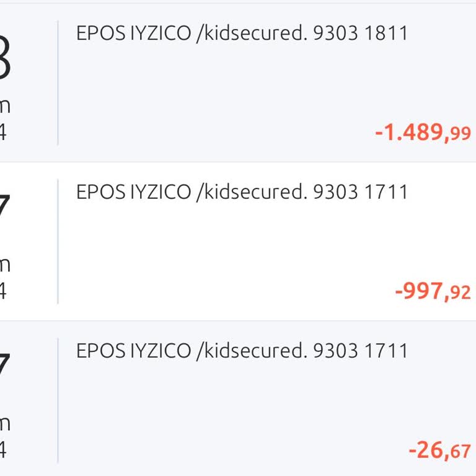Click the vertical divider in the -997,92 row
Screen dimensions: 476x476
pos(58,241)
